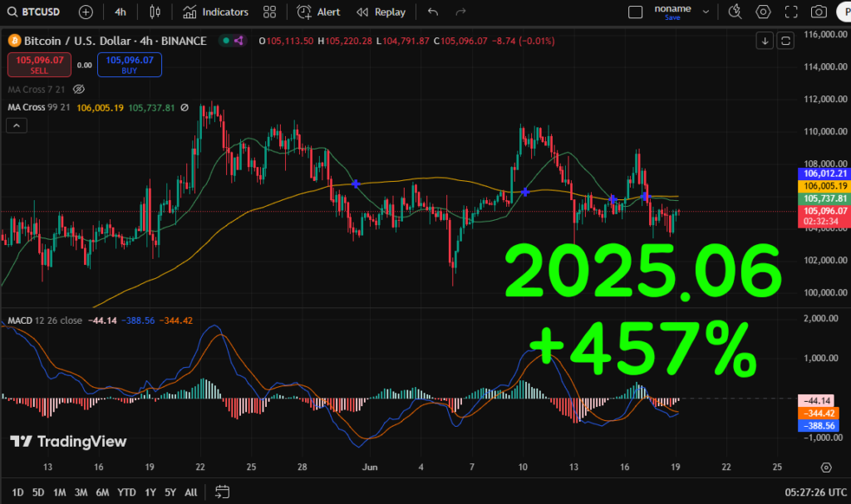Select the orange 106,005.19 MA price label
The image size is (851, 504).
coord(825,186)
